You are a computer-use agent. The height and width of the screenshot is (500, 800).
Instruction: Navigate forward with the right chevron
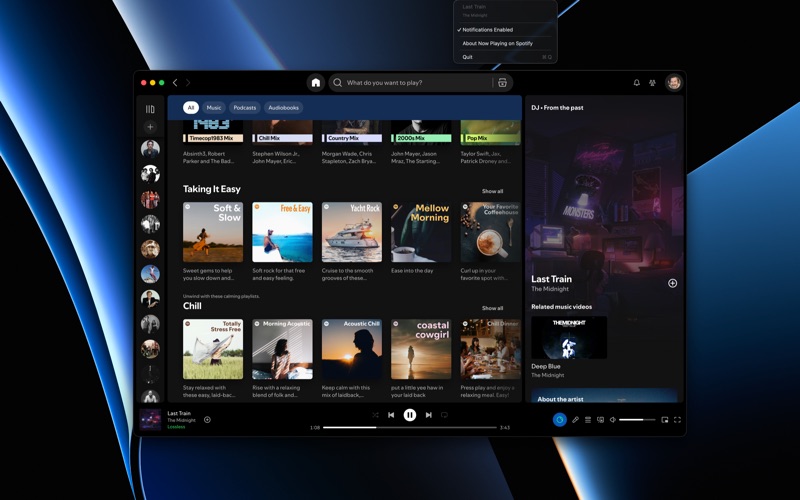188,83
